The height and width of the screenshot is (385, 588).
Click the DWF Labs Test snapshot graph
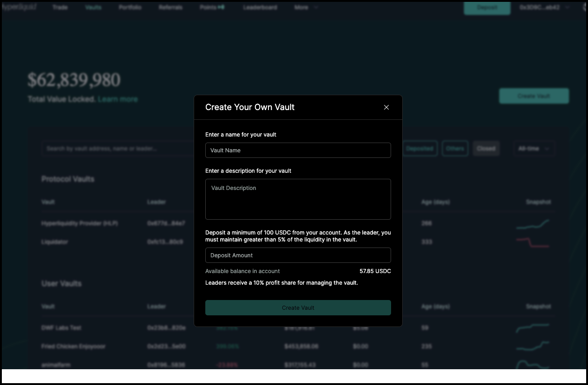tap(532, 327)
